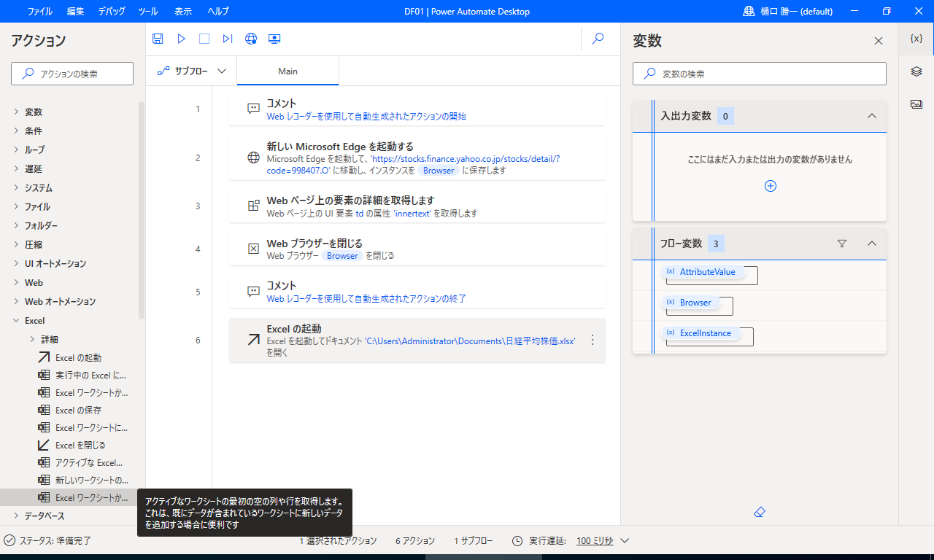
Task: Open the desktop recorder monitor icon
Action: (274, 39)
